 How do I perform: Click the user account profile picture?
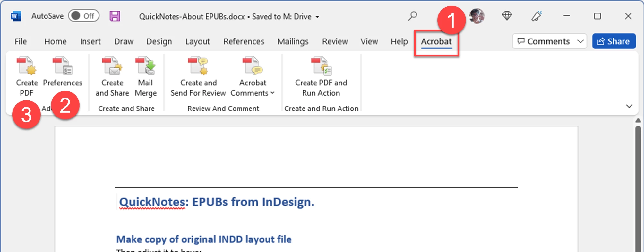(x=477, y=16)
